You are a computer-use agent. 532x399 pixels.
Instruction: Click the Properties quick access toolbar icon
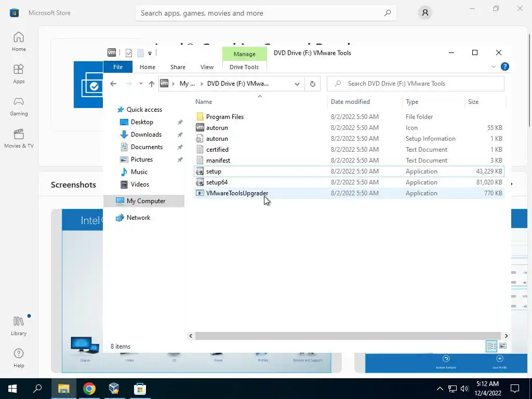point(129,52)
